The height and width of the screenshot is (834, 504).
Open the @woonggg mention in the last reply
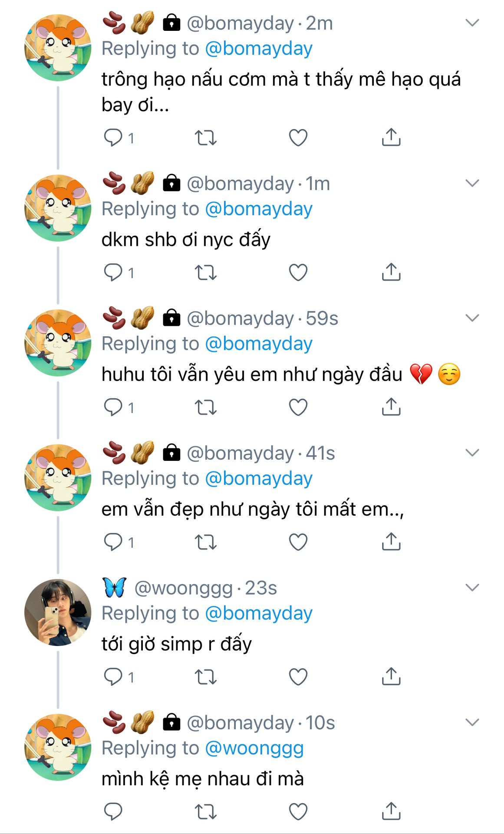(x=254, y=748)
